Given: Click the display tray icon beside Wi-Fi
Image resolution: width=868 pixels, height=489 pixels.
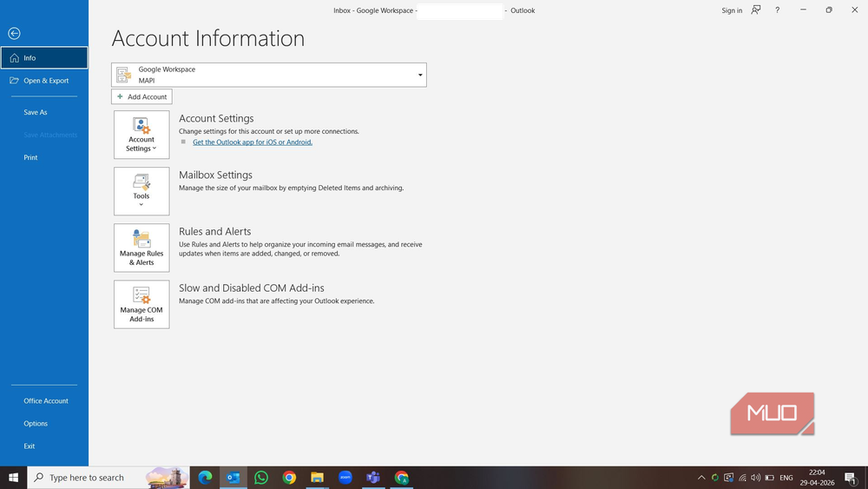Looking at the screenshot, I should 728,478.
